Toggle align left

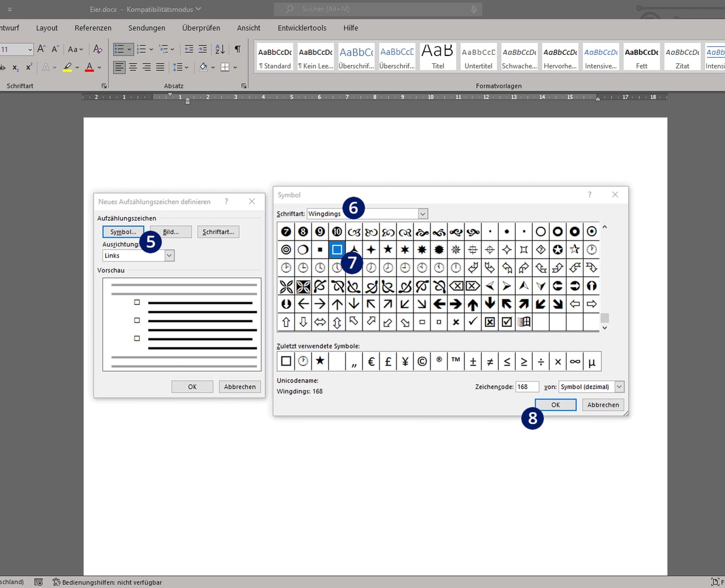(119, 67)
